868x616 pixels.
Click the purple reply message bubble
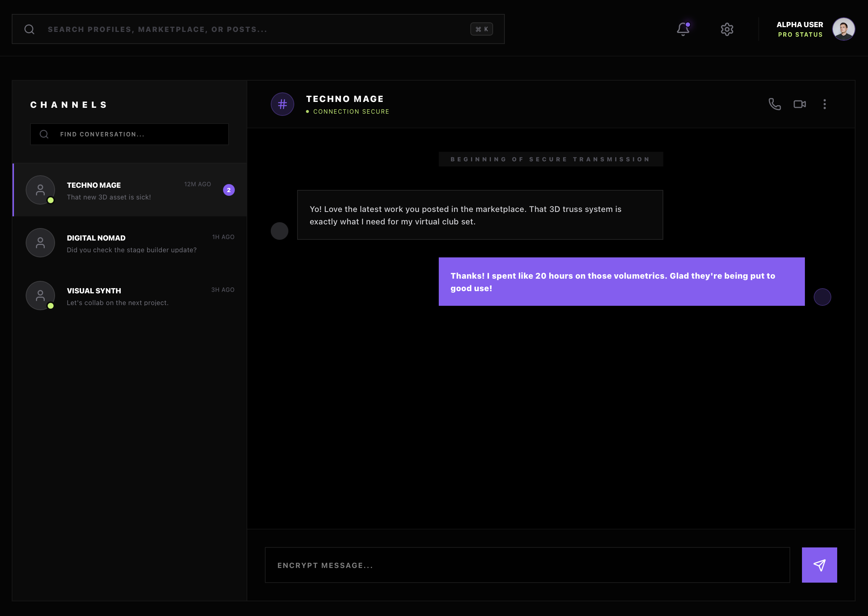coord(622,282)
